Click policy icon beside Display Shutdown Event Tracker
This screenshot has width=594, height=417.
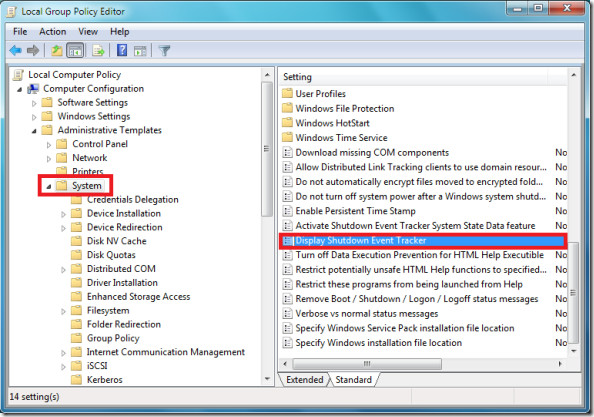[288, 241]
